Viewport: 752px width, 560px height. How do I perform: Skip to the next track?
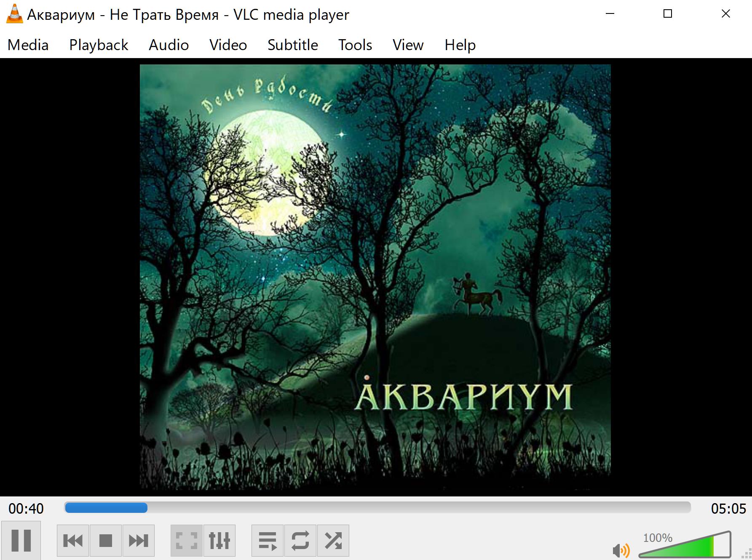(139, 541)
